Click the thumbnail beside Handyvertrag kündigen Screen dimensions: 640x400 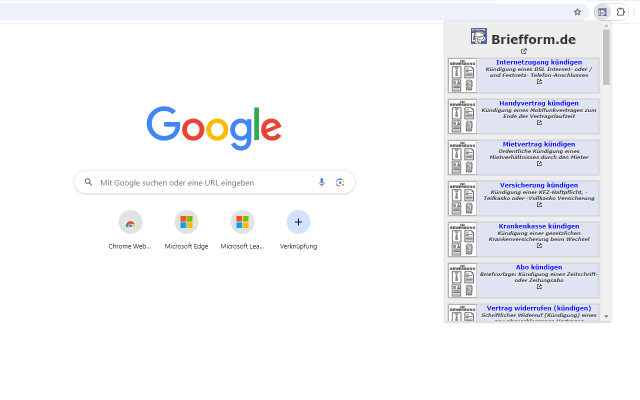(x=462, y=116)
